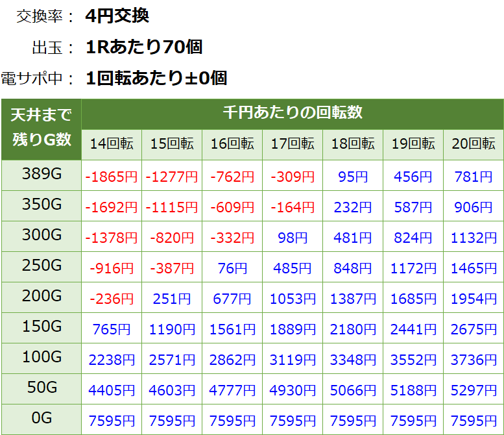Click the 5297円 cell
Screen dimensions: 504x435
(474, 389)
